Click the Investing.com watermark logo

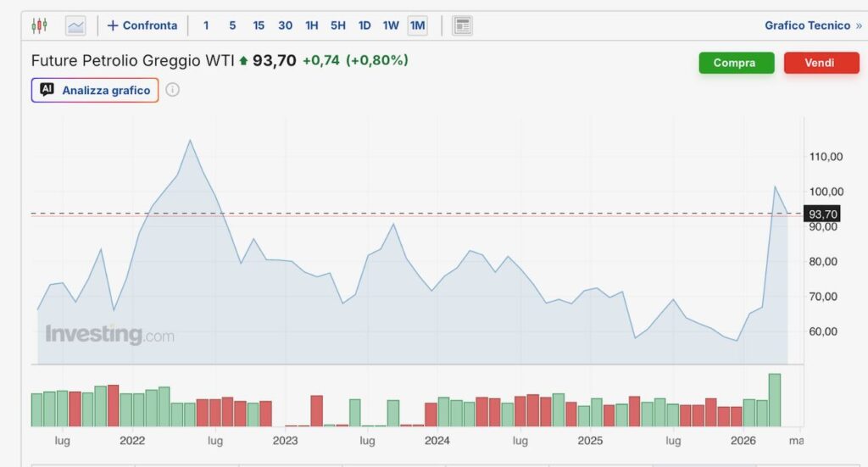coord(109,335)
